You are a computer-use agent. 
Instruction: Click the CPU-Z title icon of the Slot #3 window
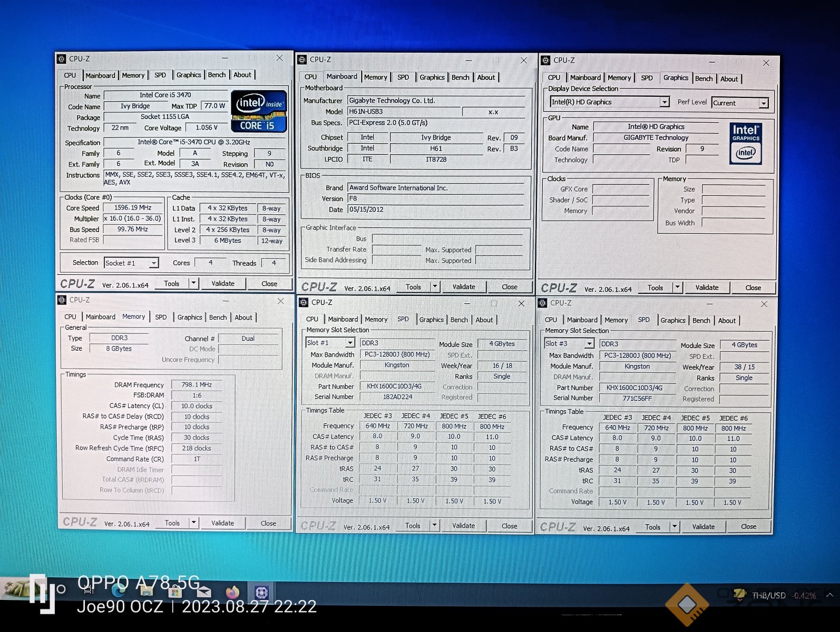click(543, 303)
